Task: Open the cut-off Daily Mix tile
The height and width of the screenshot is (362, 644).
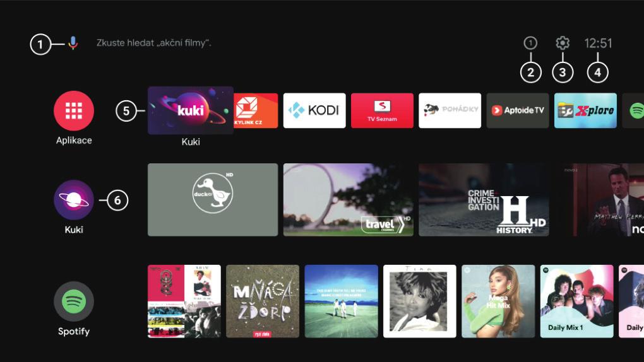Action: [631, 301]
